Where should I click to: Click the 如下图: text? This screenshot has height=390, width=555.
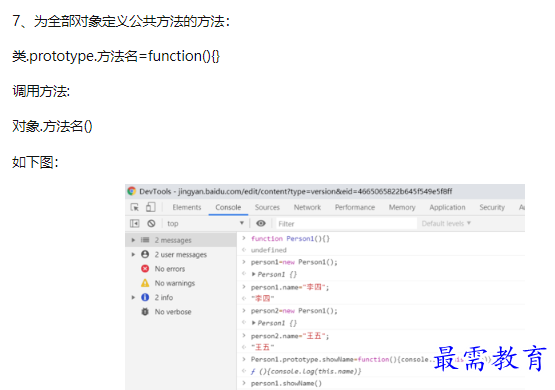[x=35, y=162]
